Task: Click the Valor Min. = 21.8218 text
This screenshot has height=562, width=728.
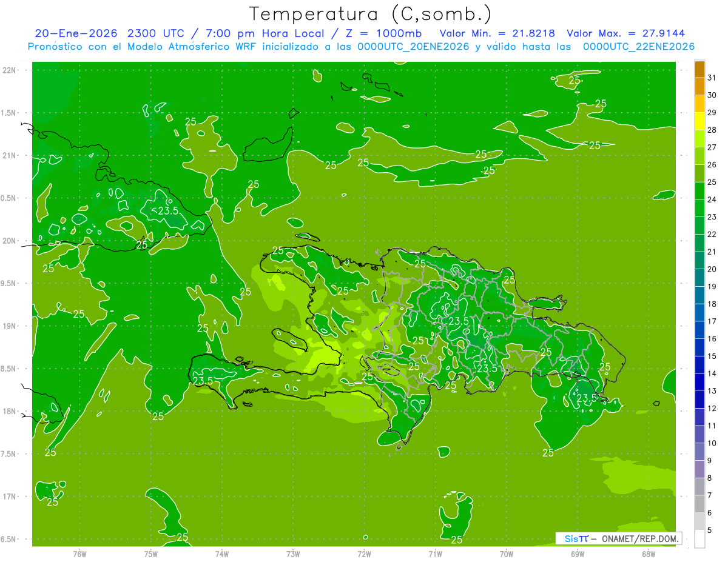Action: tap(497, 33)
